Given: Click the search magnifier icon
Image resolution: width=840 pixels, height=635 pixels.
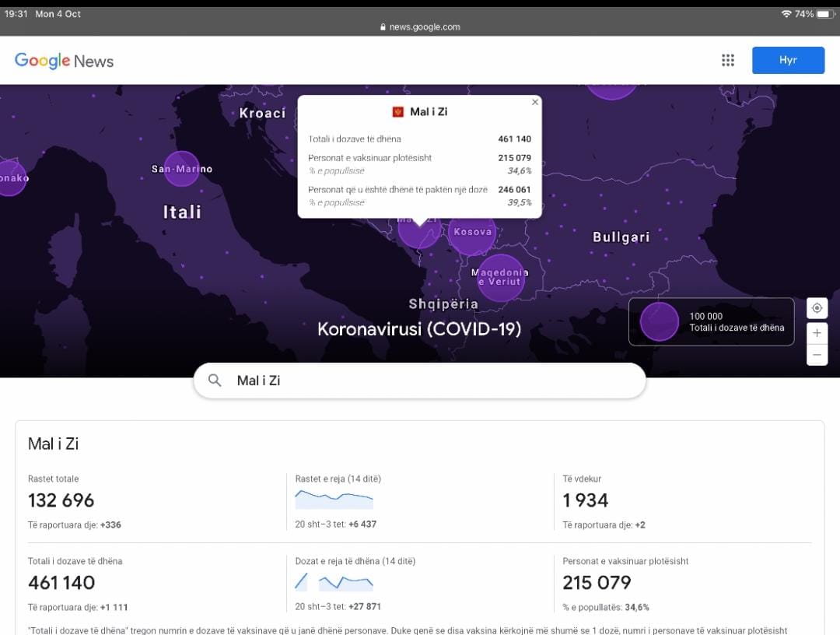Looking at the screenshot, I should click(x=215, y=381).
